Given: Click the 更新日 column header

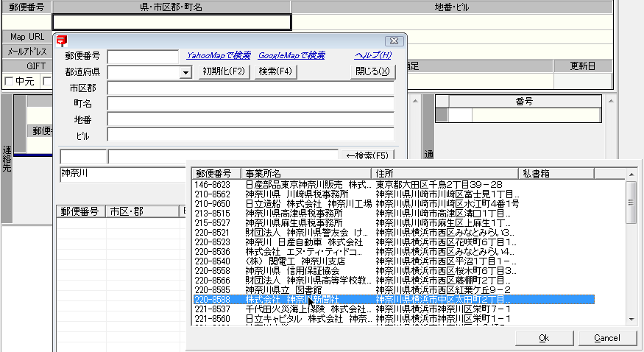Looking at the screenshot, I should 583,66.
